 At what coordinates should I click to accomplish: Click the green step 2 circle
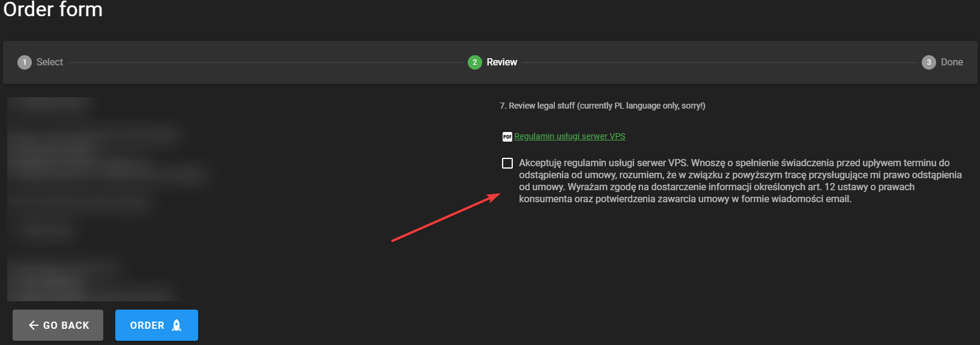[x=474, y=62]
